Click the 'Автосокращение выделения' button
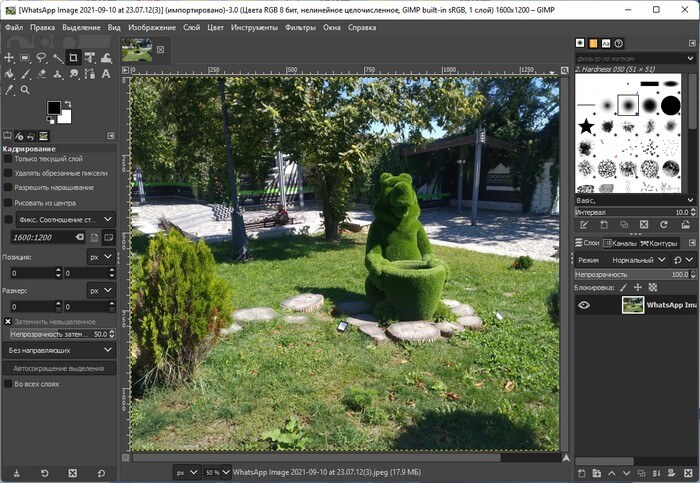Viewport: 700px width, 483px height. [59, 367]
